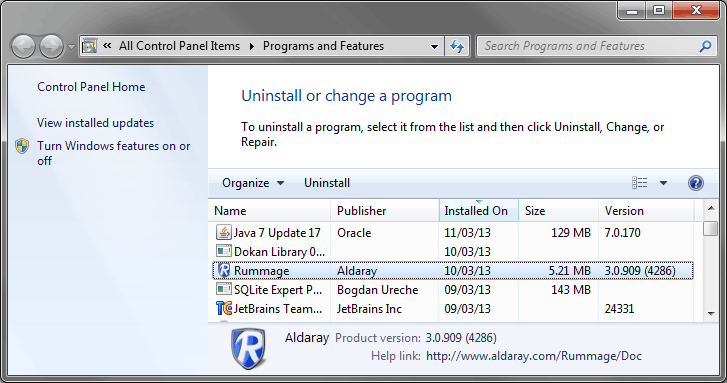Select the Java 7 Update 17 icon

pyautogui.click(x=224, y=232)
